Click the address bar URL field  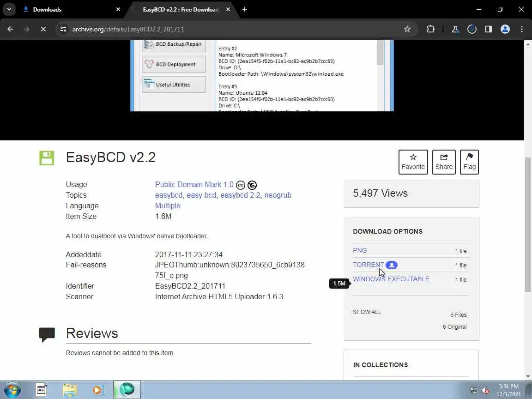(x=234, y=29)
